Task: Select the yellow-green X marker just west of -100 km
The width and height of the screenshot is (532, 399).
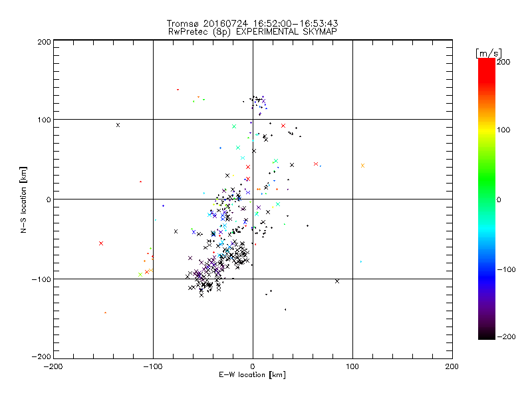Action: 140,275
